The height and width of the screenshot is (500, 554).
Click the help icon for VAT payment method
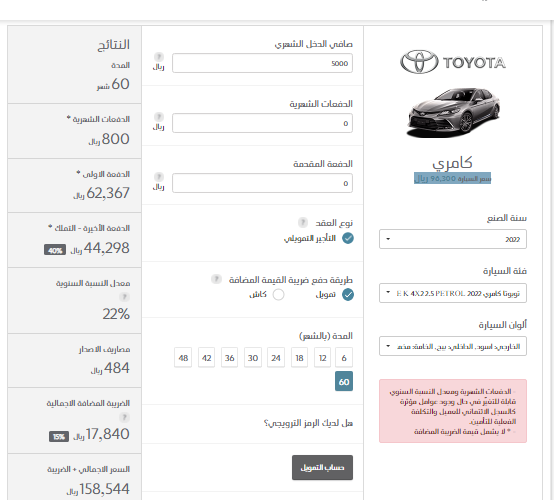[x=216, y=279]
